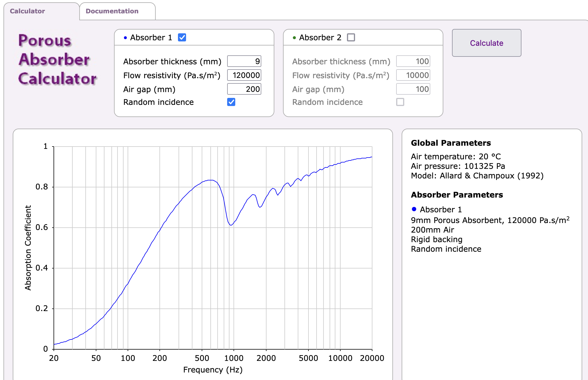The image size is (588, 380).
Task: Toggle Absorber 1 Random incidence checkbox
Action: click(231, 102)
